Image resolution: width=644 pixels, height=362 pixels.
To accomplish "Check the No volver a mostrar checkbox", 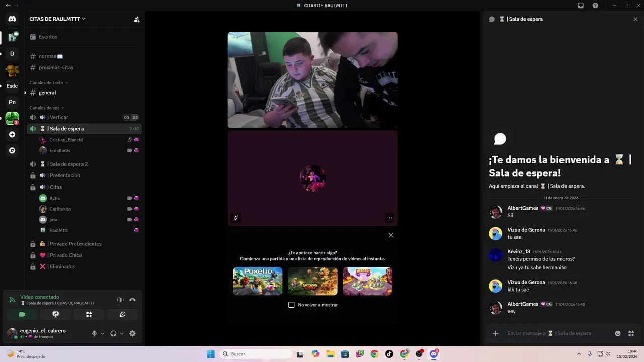I will [291, 305].
